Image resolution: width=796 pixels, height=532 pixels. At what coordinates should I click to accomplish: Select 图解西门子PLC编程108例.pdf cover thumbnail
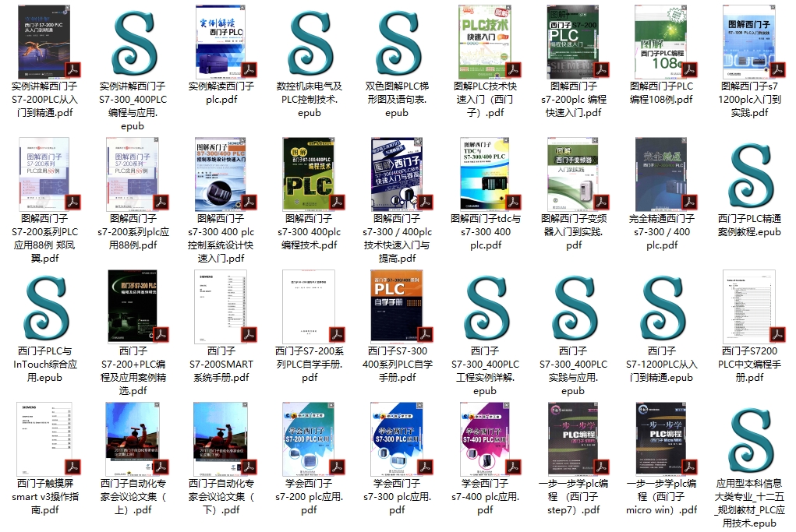(661, 43)
